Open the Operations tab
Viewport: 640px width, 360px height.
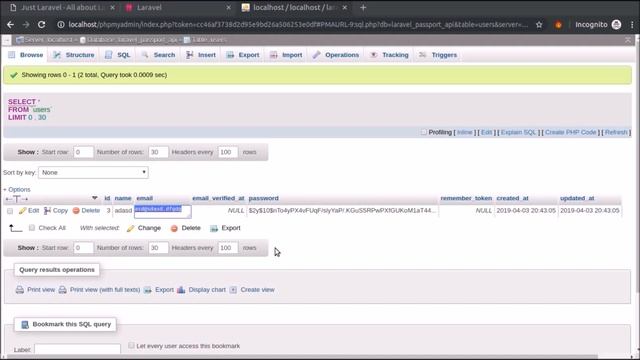336,55
